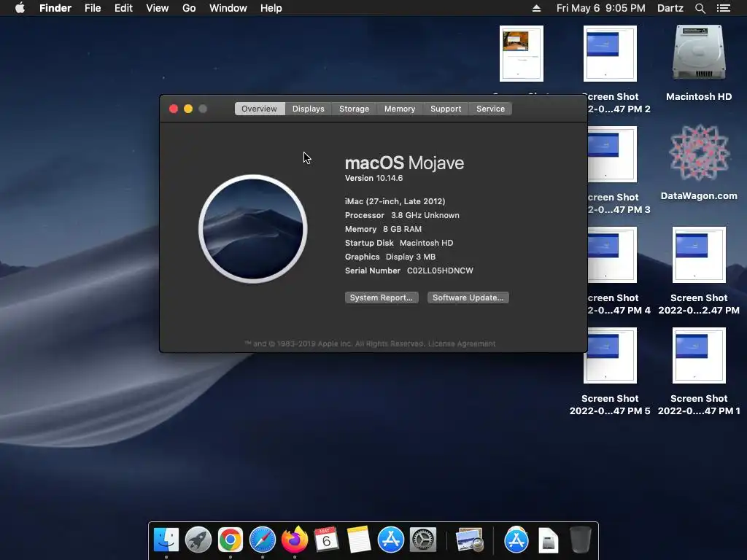The height and width of the screenshot is (560, 747).
Task: Open Safari compass icon in Dock
Action: click(263, 540)
